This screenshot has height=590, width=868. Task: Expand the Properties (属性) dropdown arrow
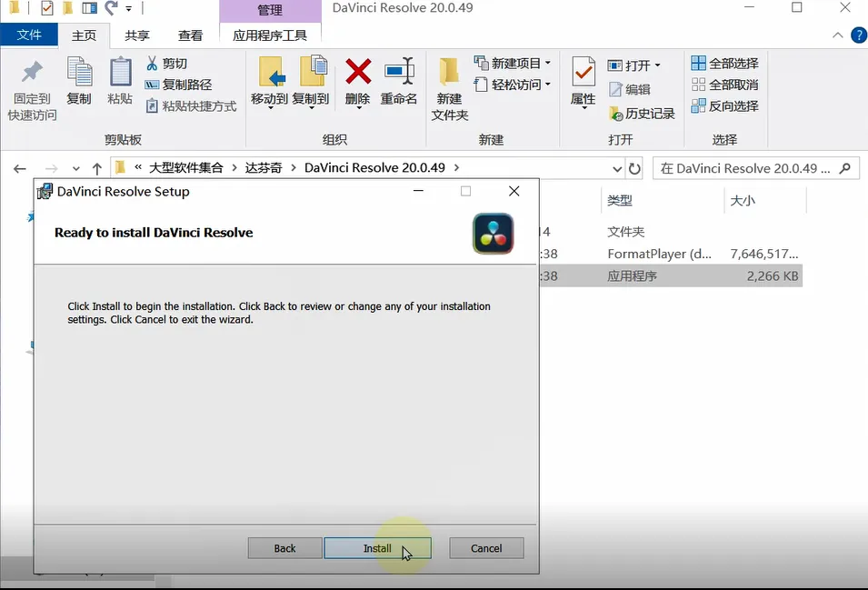(x=584, y=108)
